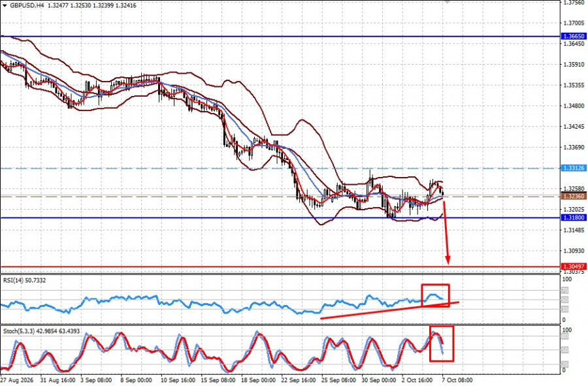Image resolution: width=588 pixels, height=386 pixels.
Task: Click the 1.30930 price axis value
Action: pos(574,251)
